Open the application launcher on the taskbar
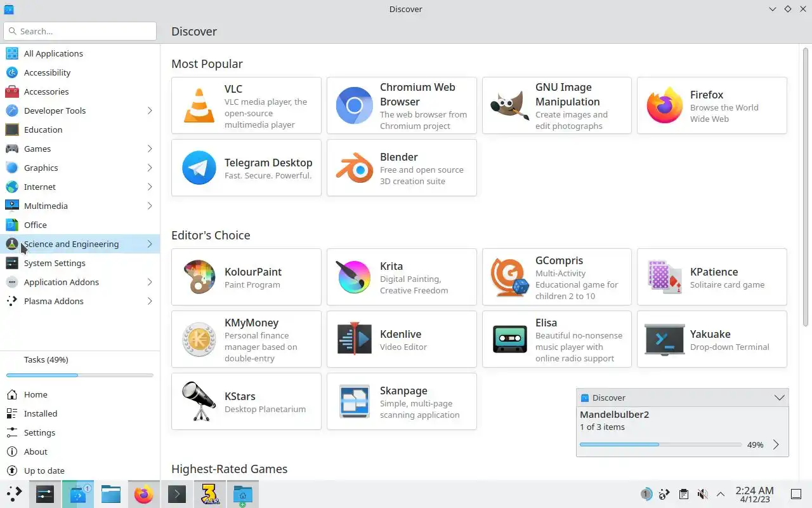Image resolution: width=812 pixels, height=508 pixels. [x=14, y=494]
